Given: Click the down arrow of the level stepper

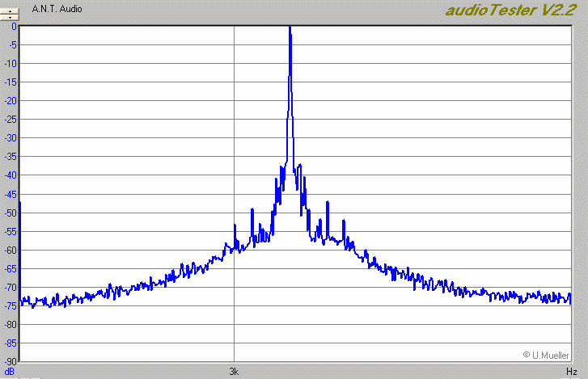Looking at the screenshot, I should point(10,17).
